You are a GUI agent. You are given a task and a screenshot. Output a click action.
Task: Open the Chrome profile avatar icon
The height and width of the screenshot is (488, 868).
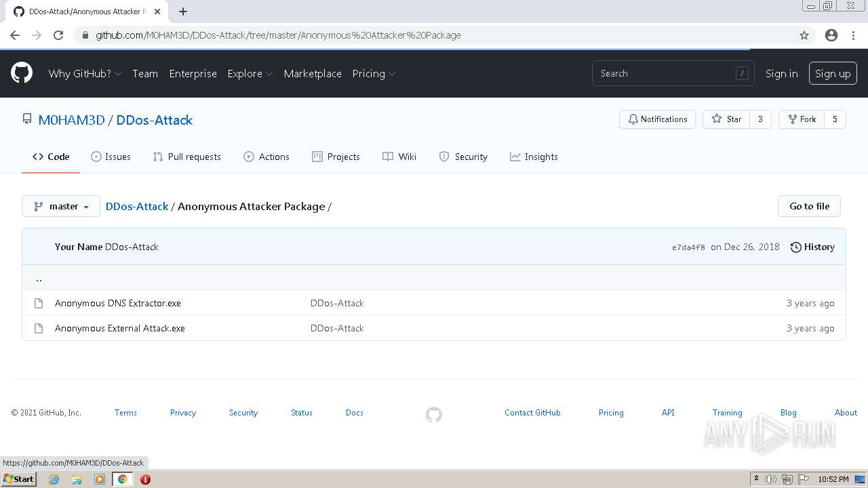coord(831,35)
